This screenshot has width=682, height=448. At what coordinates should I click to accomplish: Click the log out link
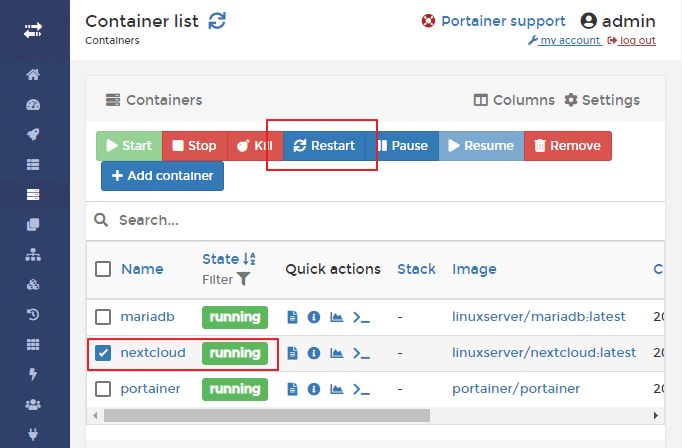(x=632, y=40)
